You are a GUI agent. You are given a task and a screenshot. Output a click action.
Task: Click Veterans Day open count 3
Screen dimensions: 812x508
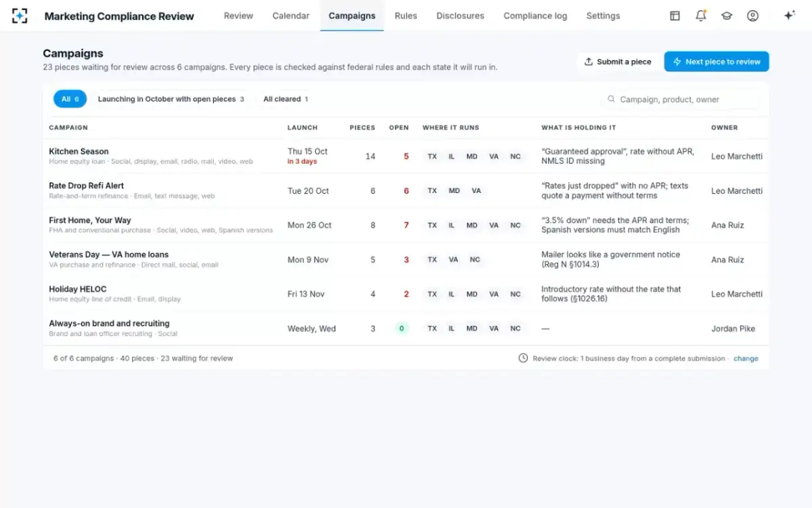point(406,259)
